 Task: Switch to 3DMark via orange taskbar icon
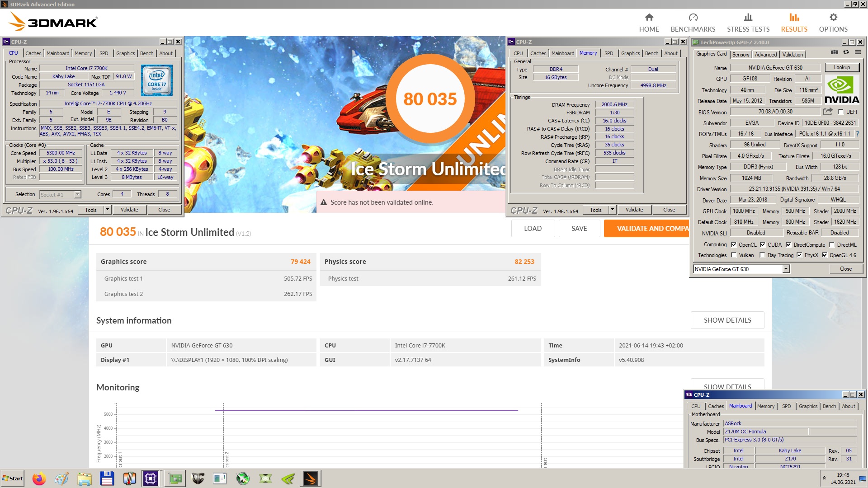click(x=311, y=479)
